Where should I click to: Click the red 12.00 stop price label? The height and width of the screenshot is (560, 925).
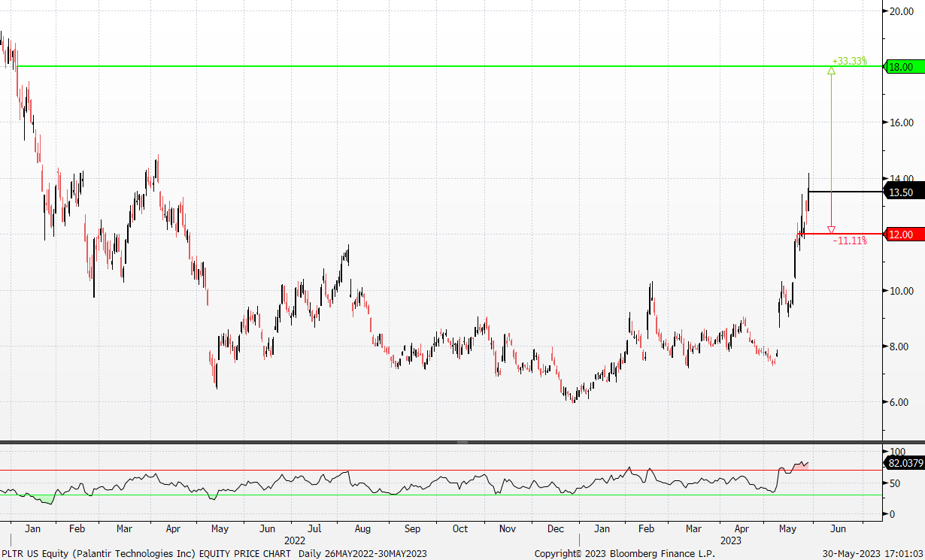pos(905,235)
